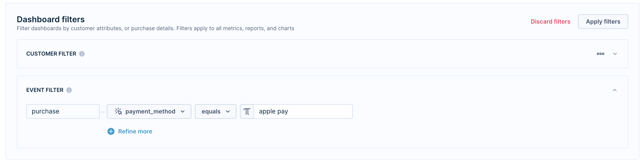Click the Dashboard filters title
Image resolution: width=644 pixels, height=167 pixels.
tap(50, 19)
